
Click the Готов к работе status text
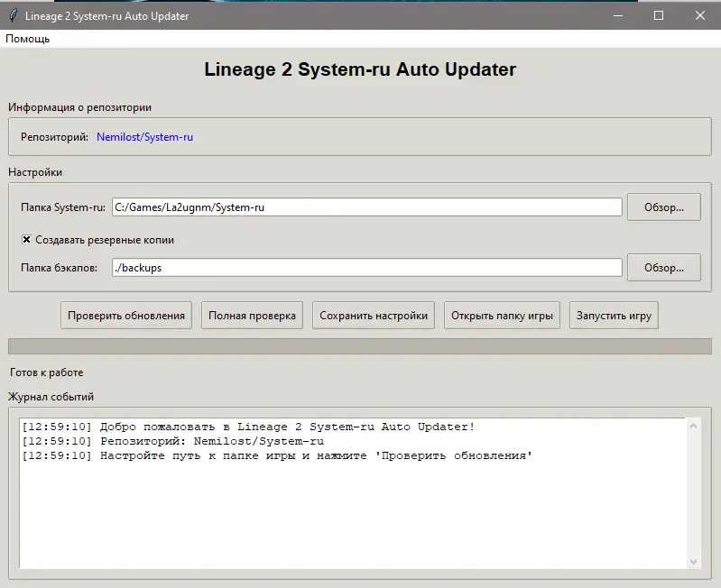(46, 372)
